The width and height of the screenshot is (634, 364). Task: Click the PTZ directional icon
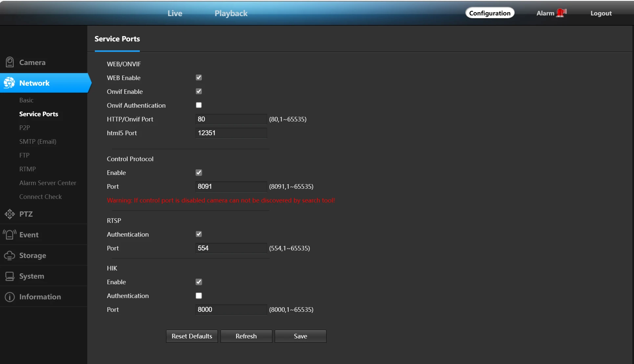[10, 214]
